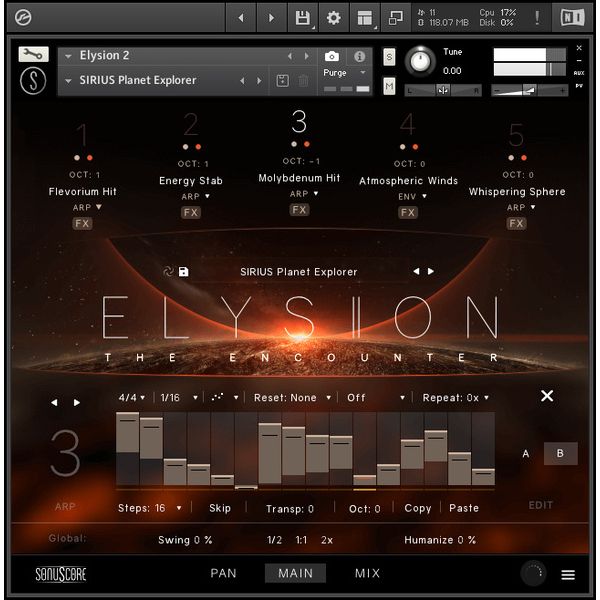
Task: Select previous instrument next to Elysion 2
Action: [x=290, y=56]
